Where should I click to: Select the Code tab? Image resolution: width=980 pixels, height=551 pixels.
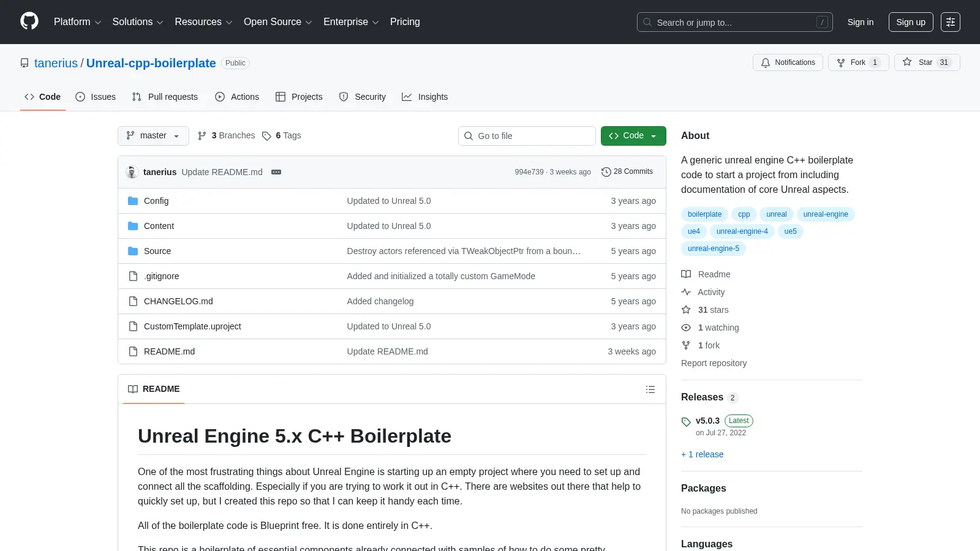pos(42,97)
